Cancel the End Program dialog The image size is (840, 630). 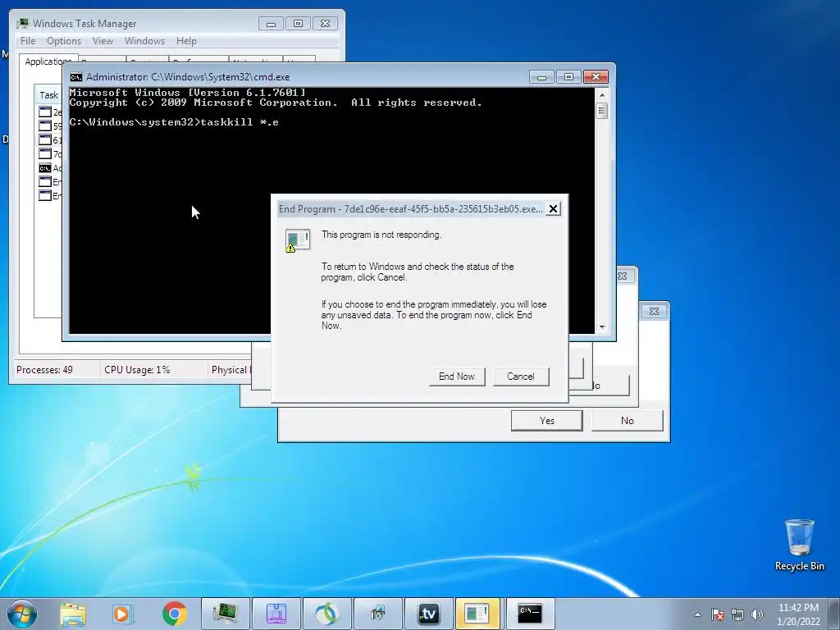521,377
